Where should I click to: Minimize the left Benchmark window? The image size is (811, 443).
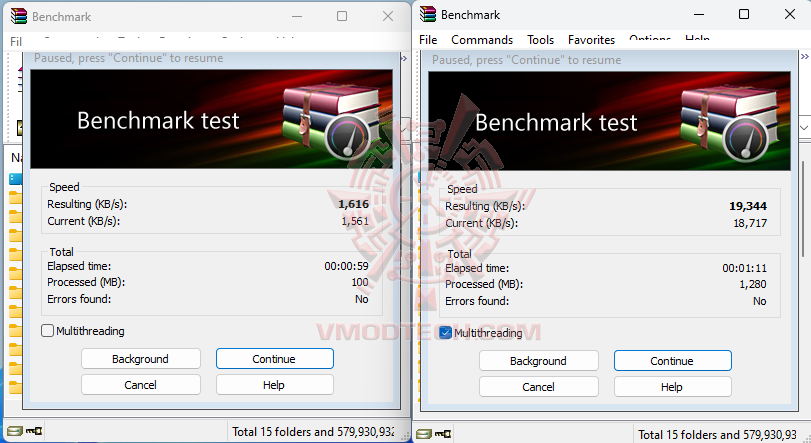tap(297, 17)
